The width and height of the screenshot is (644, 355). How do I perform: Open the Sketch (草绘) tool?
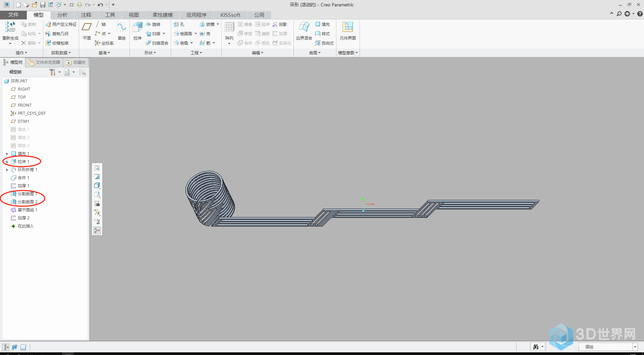(x=122, y=31)
